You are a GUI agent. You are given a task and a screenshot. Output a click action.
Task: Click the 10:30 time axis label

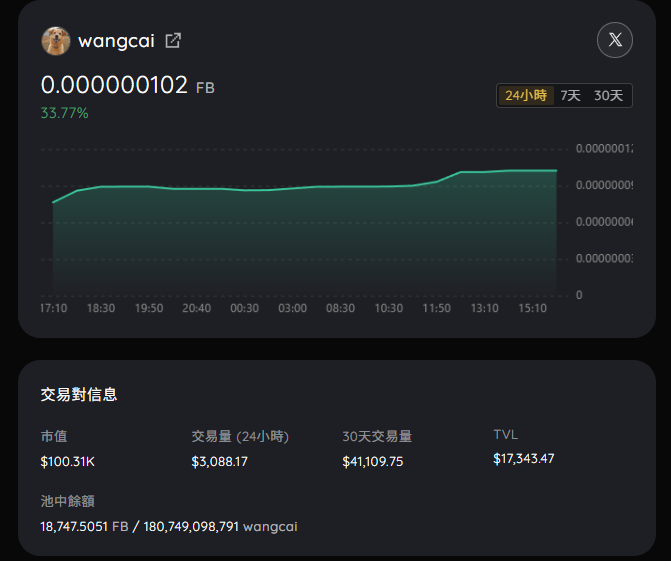pyautogui.click(x=389, y=308)
